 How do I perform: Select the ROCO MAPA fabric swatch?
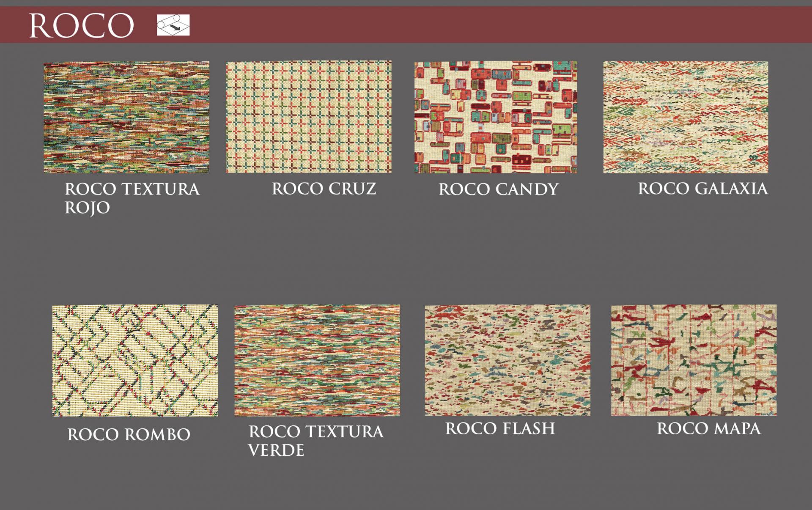coord(694,360)
